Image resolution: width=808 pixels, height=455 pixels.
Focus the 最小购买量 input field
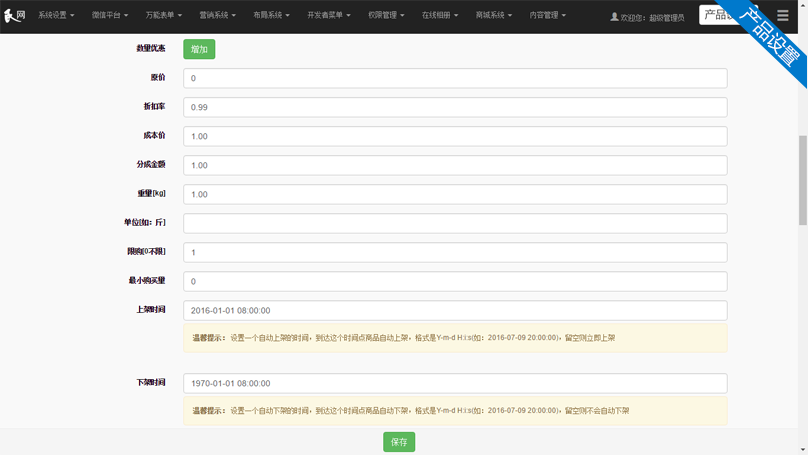click(455, 281)
